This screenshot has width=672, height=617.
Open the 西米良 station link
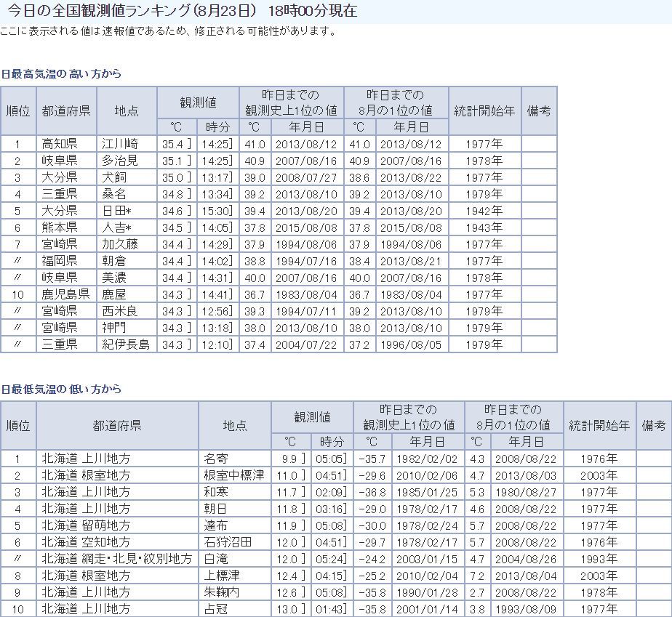click(x=119, y=311)
